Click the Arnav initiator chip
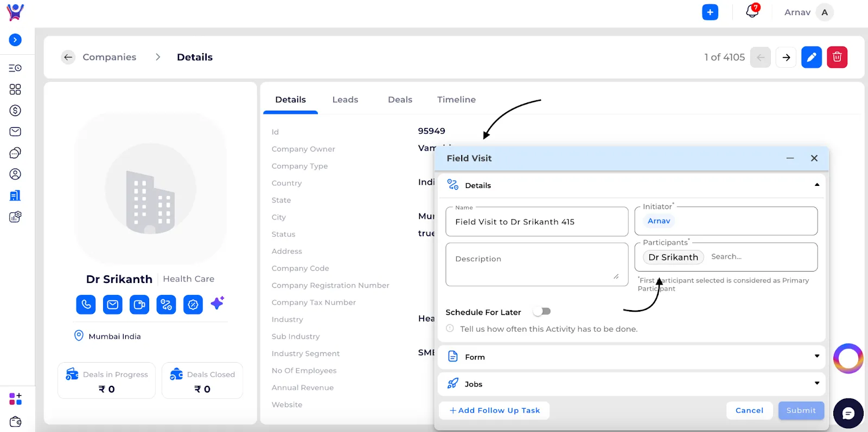Screen dimensions: 868x432 click(x=659, y=221)
